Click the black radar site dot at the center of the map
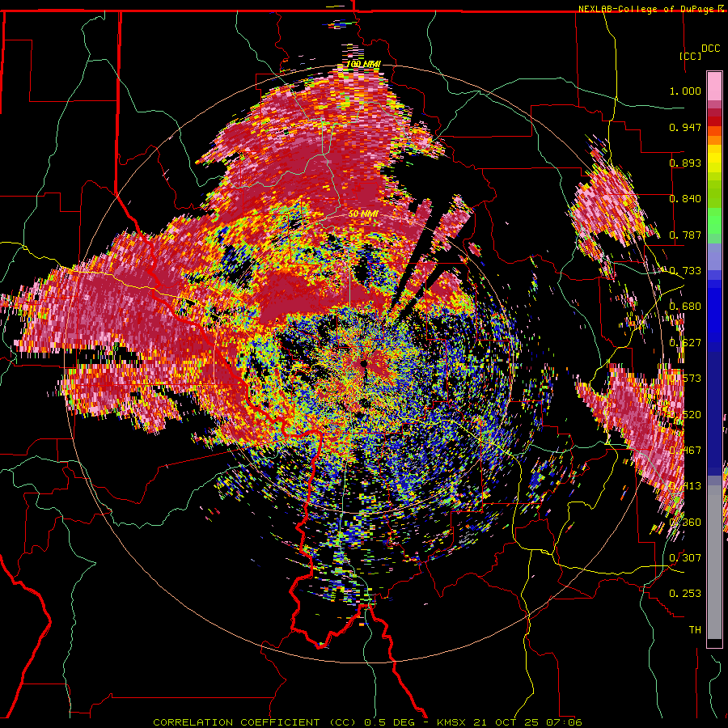The width and height of the screenshot is (728, 728). click(x=364, y=363)
